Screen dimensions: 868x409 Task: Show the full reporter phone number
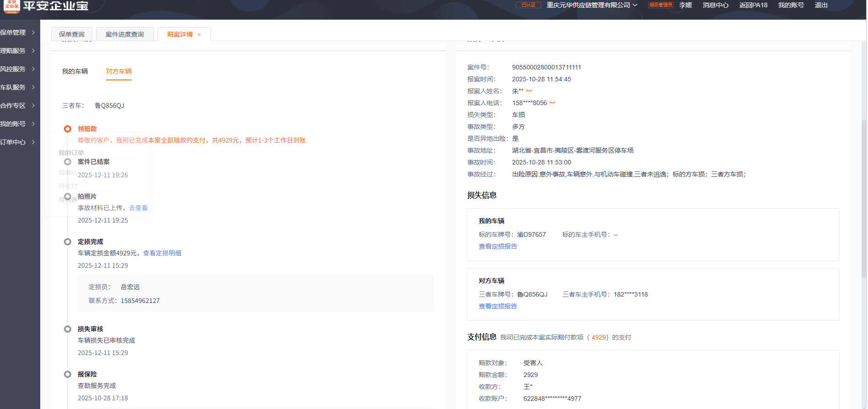[552, 103]
